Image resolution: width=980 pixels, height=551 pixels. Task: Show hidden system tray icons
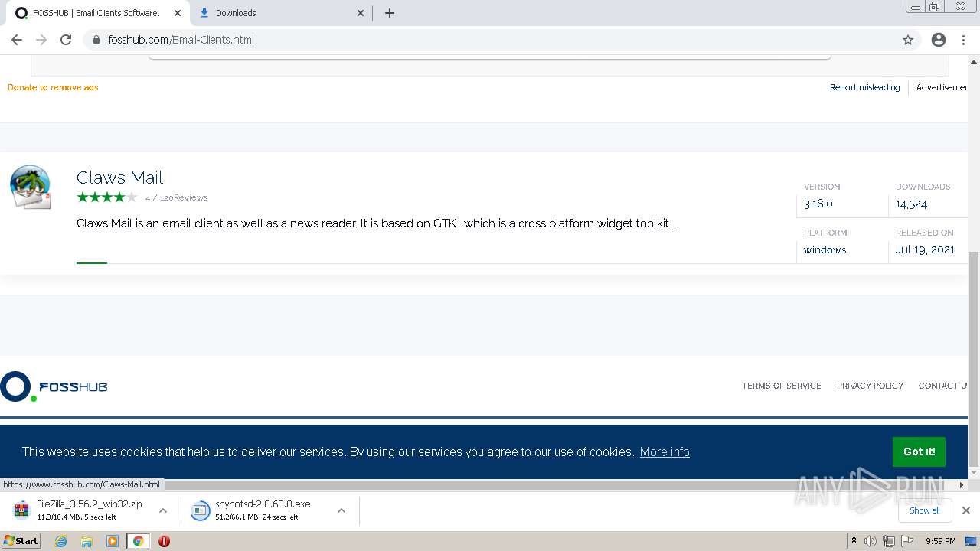click(854, 541)
